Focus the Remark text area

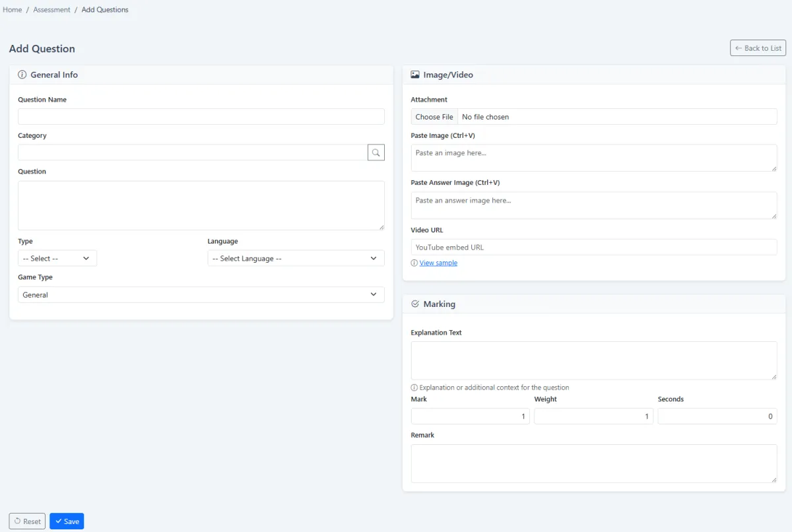(594, 463)
